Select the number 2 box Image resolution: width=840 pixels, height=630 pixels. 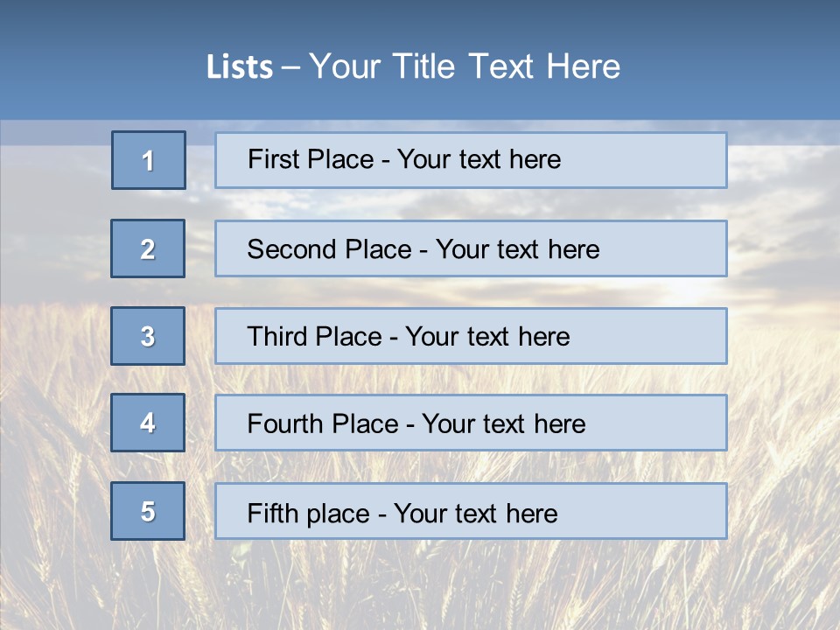pyautogui.click(x=148, y=248)
